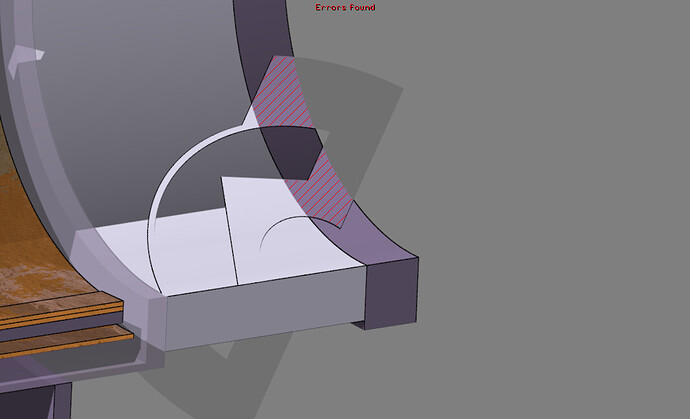Image resolution: width=690 pixels, height=419 pixels.
Task: Select the translucent arrow shape at top left
Action: point(25,59)
